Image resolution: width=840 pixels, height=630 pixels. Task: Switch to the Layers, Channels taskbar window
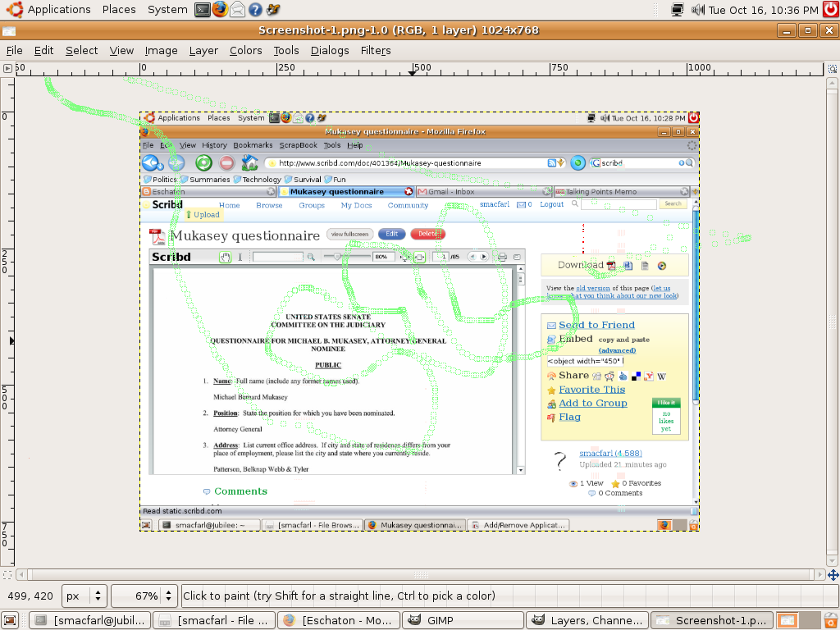[x=587, y=620]
